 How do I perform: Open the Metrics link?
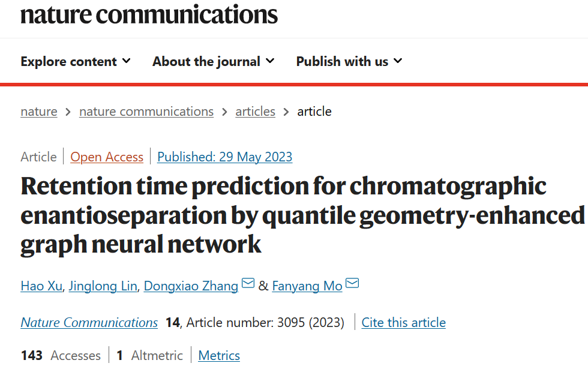click(x=219, y=355)
